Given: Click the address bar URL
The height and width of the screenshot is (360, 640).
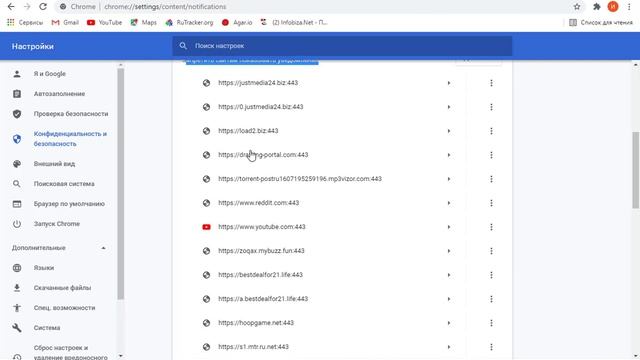Looking at the screenshot, I should 165,7.
